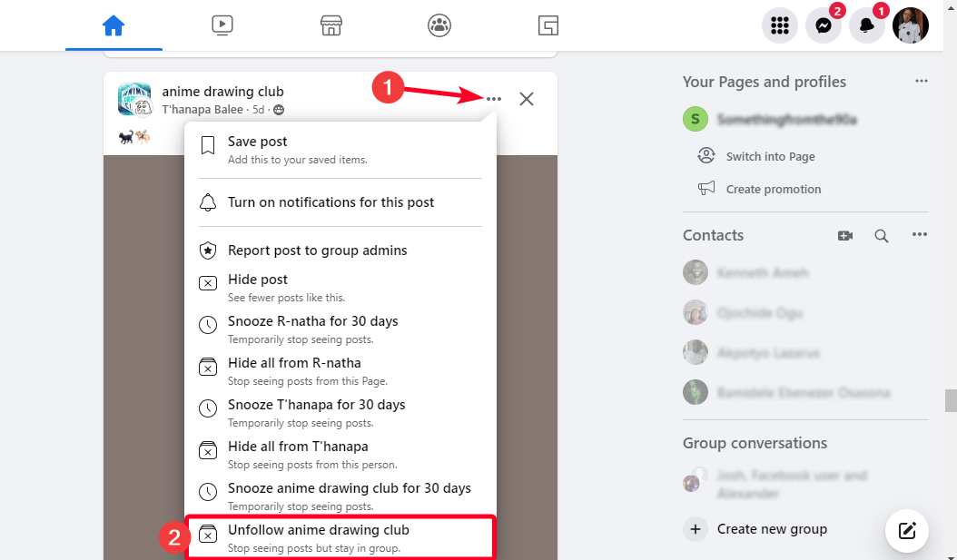
Task: Open the Watch video tab
Action: tap(222, 25)
